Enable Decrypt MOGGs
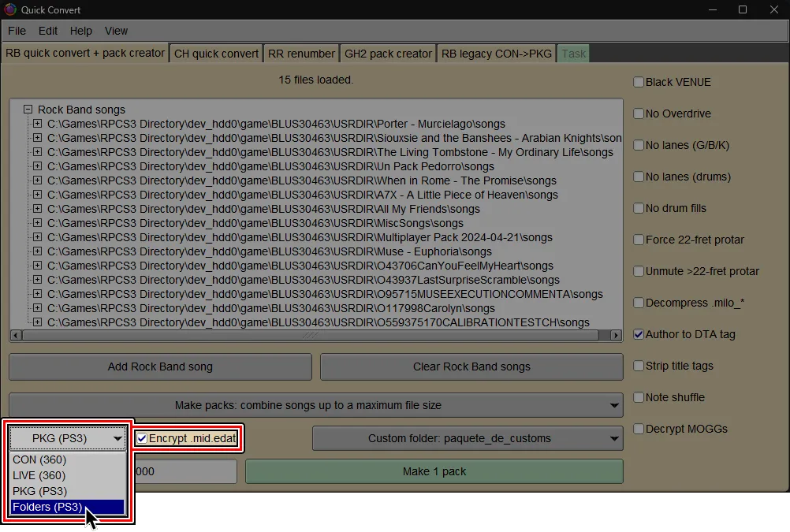 pos(638,429)
